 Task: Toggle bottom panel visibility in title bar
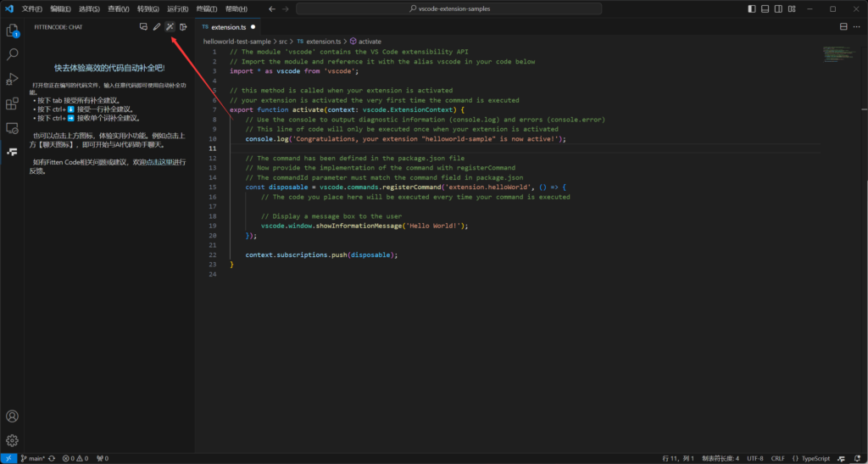tap(766, 9)
